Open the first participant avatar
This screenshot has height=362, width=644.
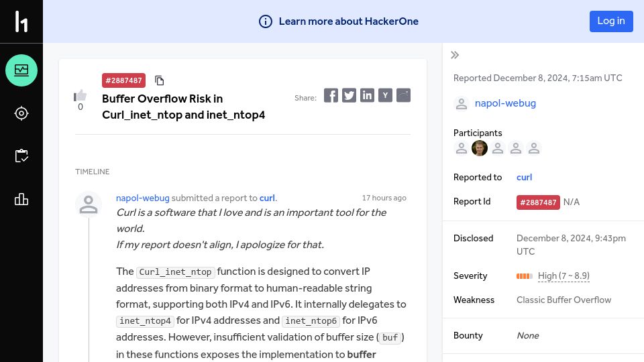462,148
